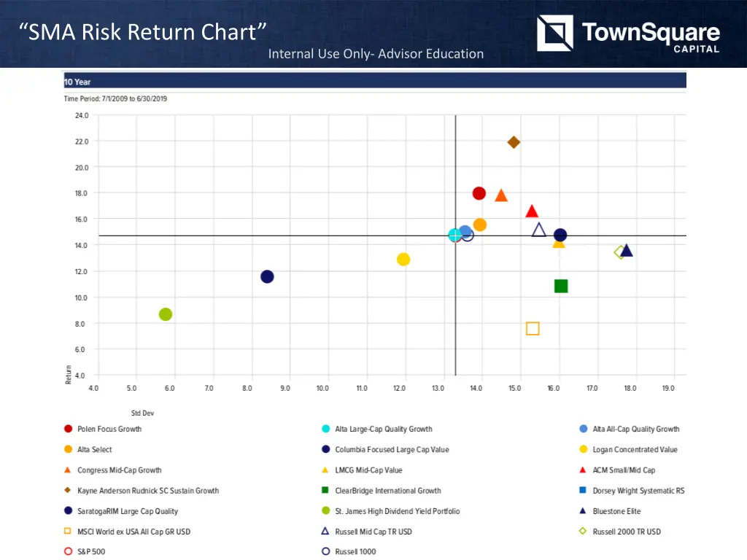Select the hollow triangle Russell Mid Cap marker
The height and width of the screenshot is (560, 747).
539,230
